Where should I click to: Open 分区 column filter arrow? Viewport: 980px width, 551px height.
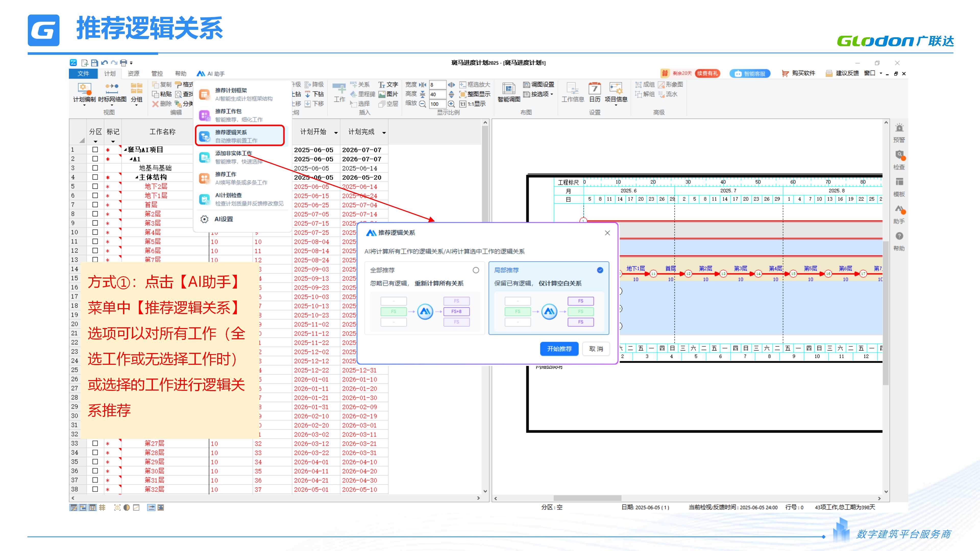(x=95, y=142)
